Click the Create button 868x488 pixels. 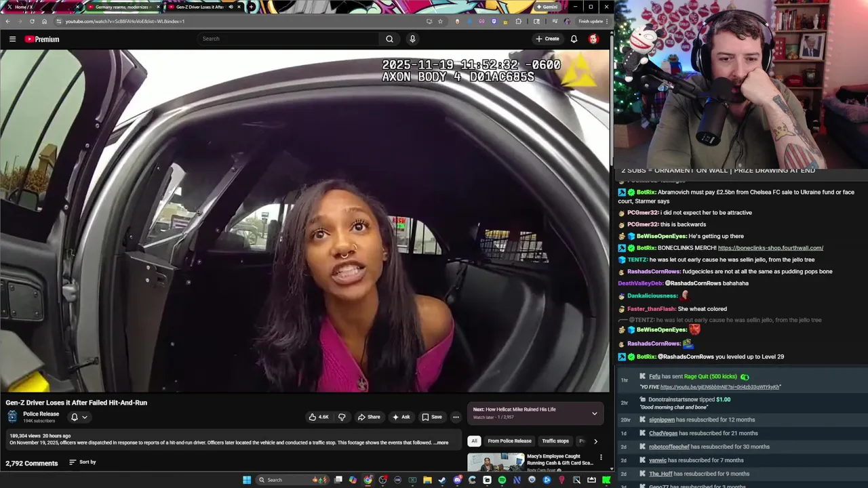coord(547,39)
